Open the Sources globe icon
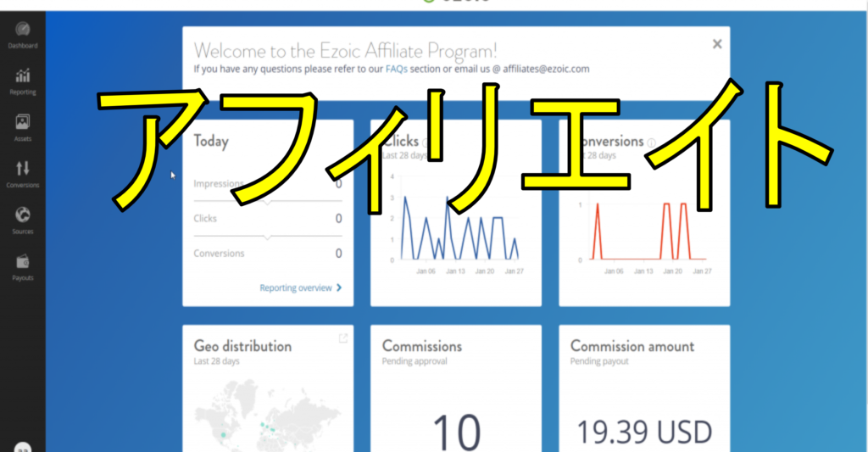This screenshot has height=452, width=868. 23,215
